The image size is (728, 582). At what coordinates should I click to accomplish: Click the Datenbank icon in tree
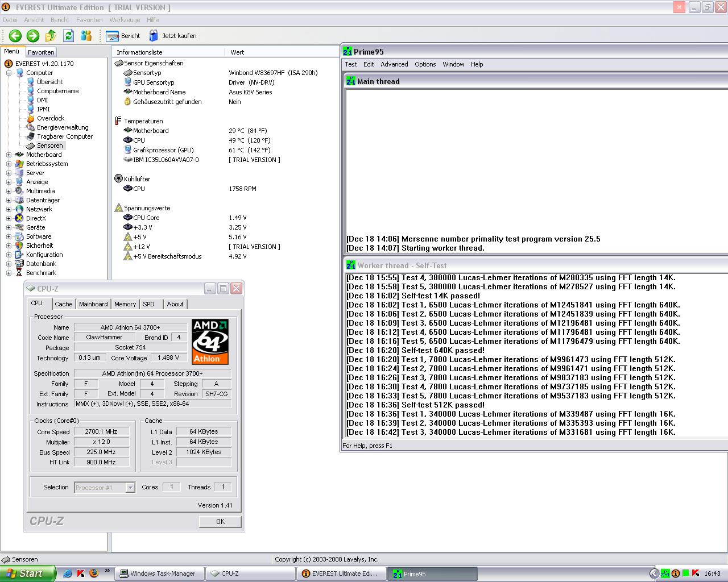(19, 264)
